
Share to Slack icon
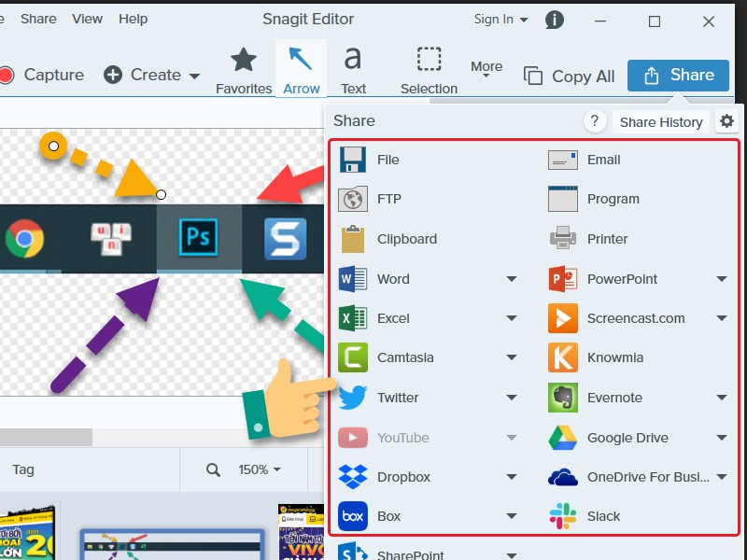pyautogui.click(x=563, y=516)
